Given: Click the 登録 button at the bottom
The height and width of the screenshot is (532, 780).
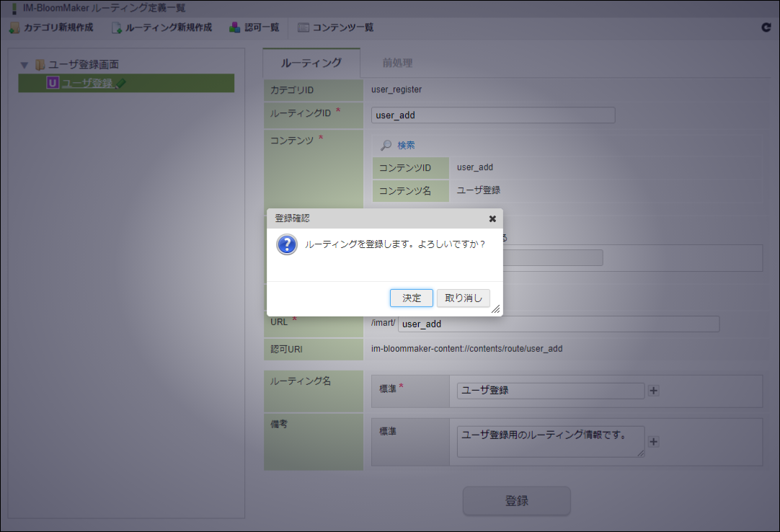Looking at the screenshot, I should pyautogui.click(x=516, y=501).
